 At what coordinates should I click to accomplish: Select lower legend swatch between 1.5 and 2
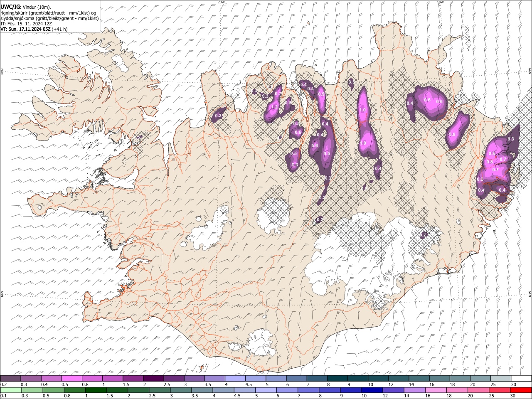118,390
